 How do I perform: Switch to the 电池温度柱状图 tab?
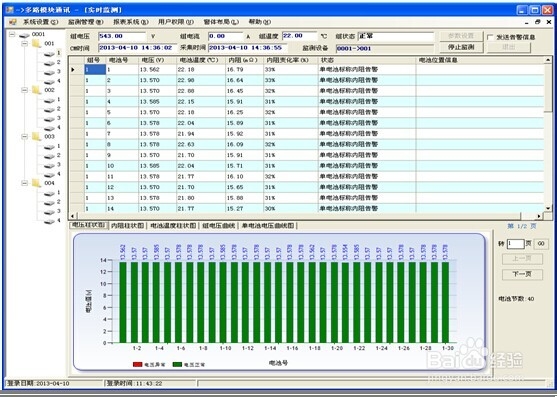pos(173,226)
